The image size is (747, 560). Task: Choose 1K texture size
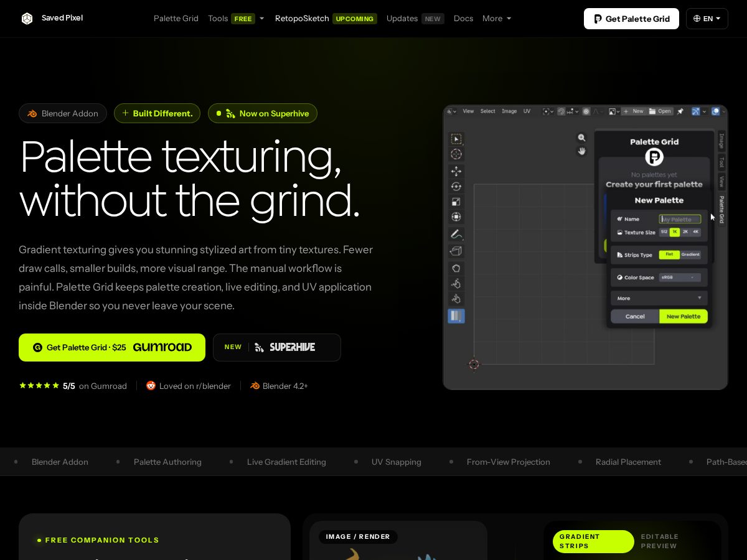(675, 232)
